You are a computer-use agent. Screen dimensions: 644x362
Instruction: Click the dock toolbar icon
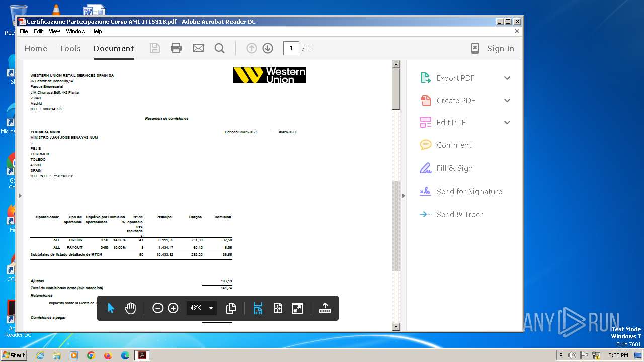coord(325,308)
